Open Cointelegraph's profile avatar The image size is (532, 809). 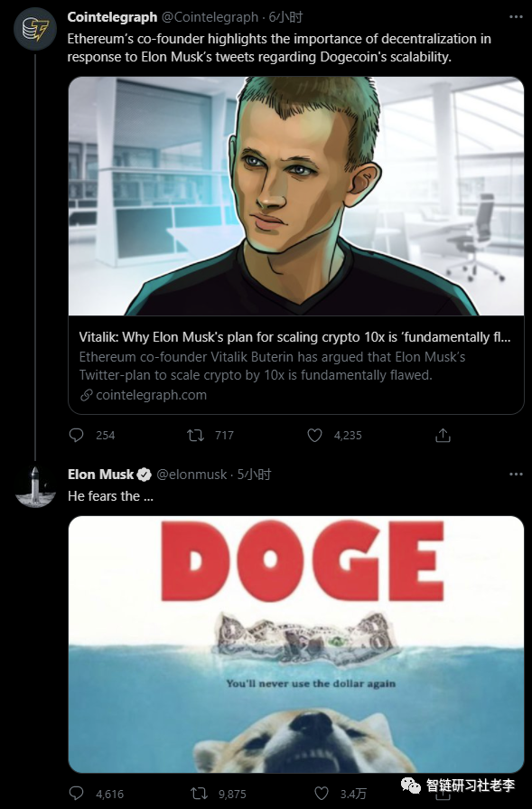tap(35, 29)
